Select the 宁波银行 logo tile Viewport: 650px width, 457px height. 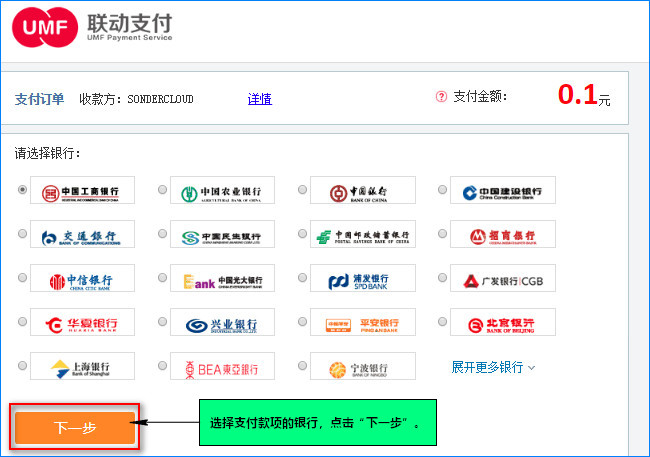coord(363,366)
